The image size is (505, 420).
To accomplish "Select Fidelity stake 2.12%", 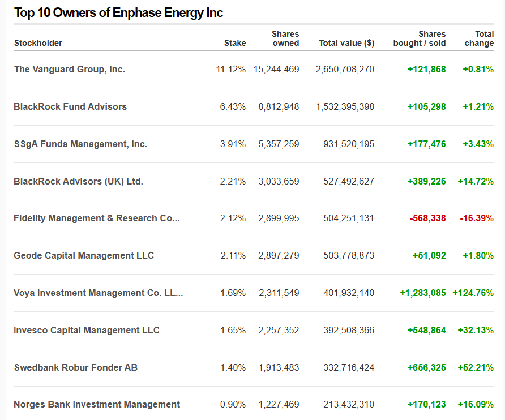I will click(233, 218).
